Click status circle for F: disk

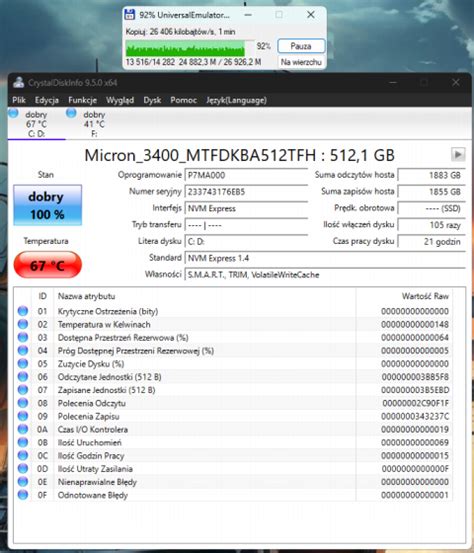(x=71, y=113)
